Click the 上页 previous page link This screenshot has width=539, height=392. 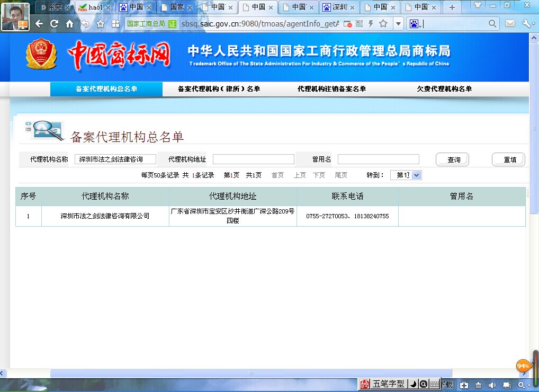click(x=300, y=175)
